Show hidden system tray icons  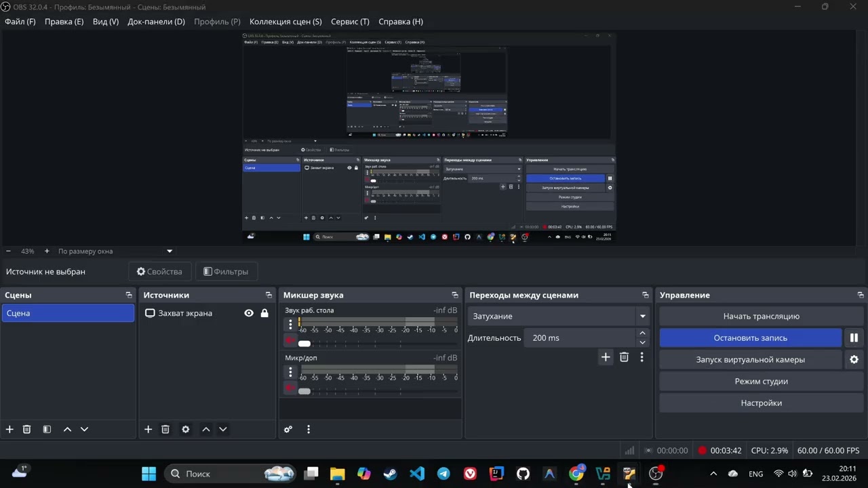pos(713,474)
